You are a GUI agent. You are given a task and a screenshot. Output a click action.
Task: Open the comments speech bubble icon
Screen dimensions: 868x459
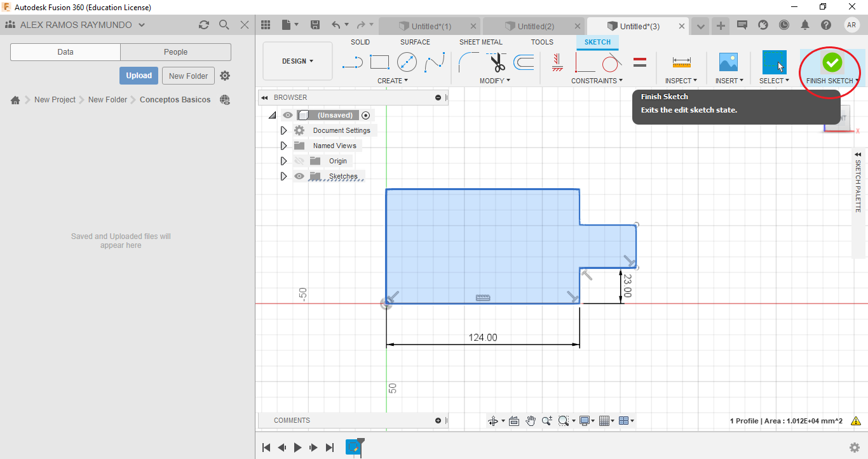[x=742, y=25]
